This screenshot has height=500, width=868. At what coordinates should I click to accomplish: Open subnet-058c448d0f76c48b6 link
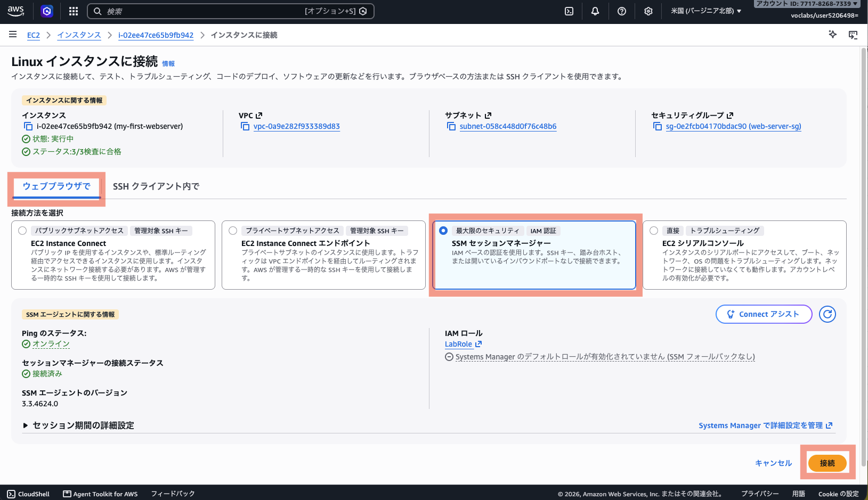pos(508,126)
